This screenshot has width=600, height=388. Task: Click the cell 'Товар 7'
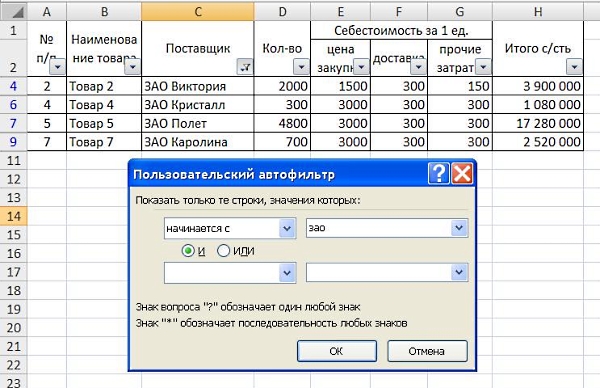click(x=104, y=142)
